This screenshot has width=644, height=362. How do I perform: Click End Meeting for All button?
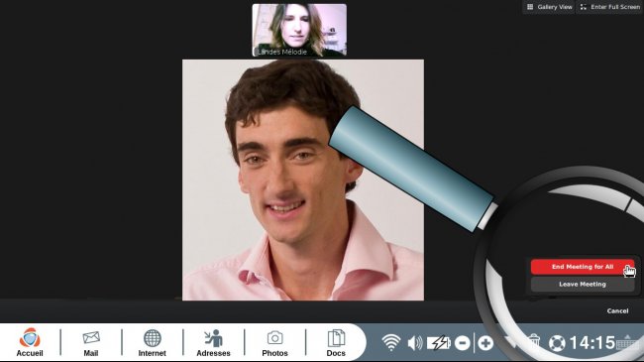coord(583,267)
